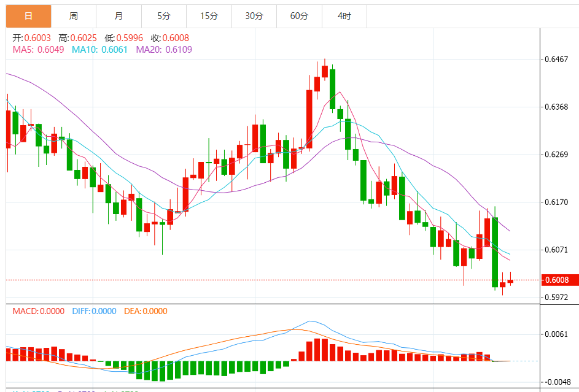Click the latest red candlestick at the chart's right edge
The image size is (579, 392).
point(510,282)
